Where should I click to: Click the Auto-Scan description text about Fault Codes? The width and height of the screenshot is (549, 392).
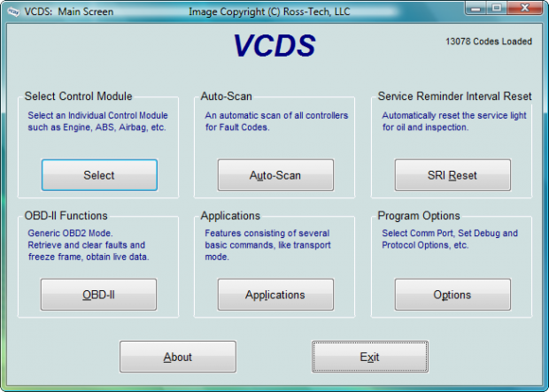(x=276, y=121)
